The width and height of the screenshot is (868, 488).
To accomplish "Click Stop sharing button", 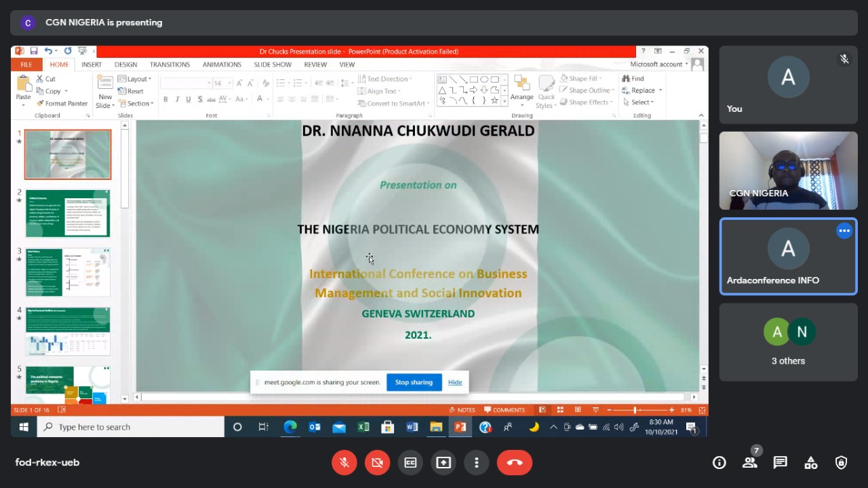I will pos(414,382).
